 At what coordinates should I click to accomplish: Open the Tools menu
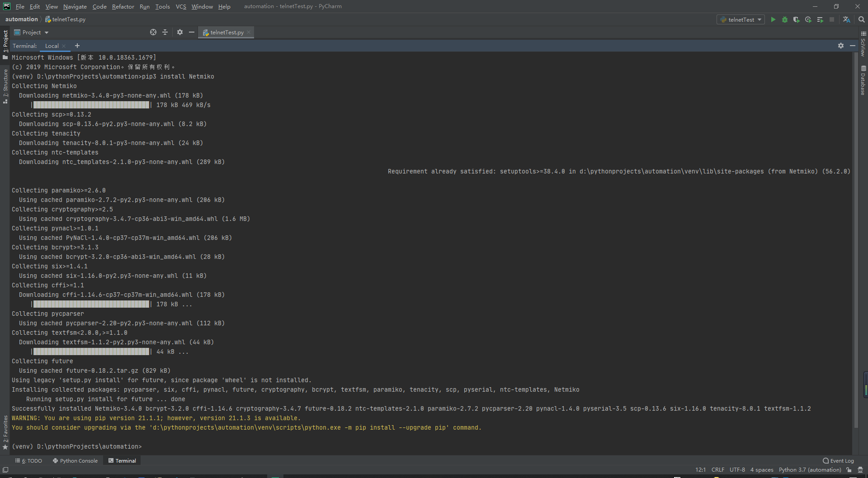point(162,6)
